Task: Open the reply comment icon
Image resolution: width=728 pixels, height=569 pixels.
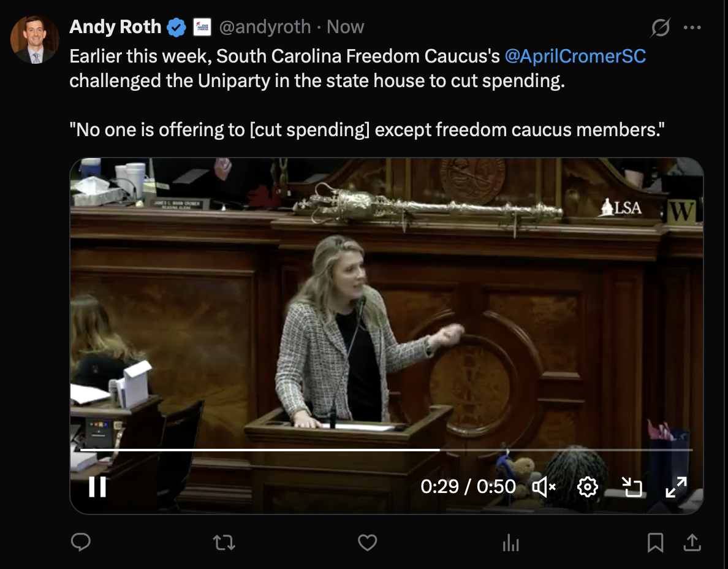Action: click(x=81, y=542)
